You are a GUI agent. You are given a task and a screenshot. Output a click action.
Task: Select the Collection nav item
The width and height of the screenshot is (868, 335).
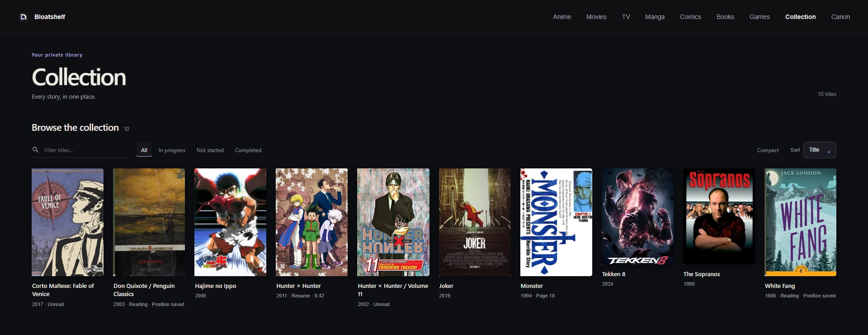click(x=800, y=17)
